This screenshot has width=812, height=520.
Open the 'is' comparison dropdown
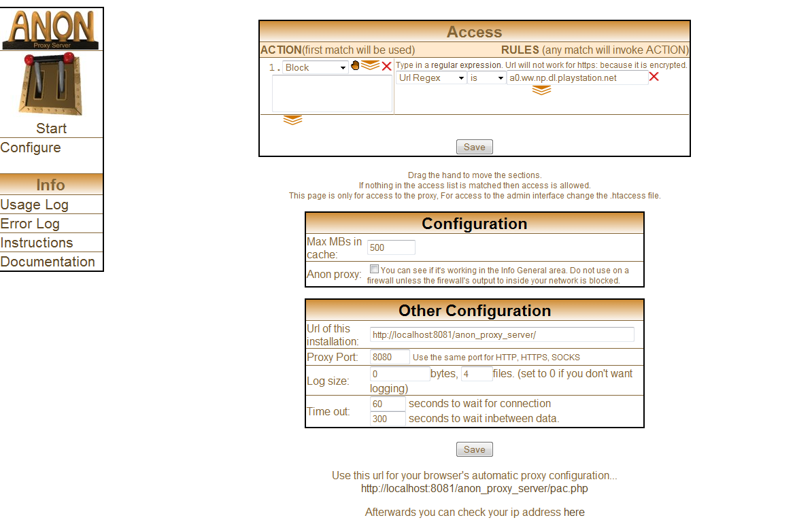click(x=486, y=77)
